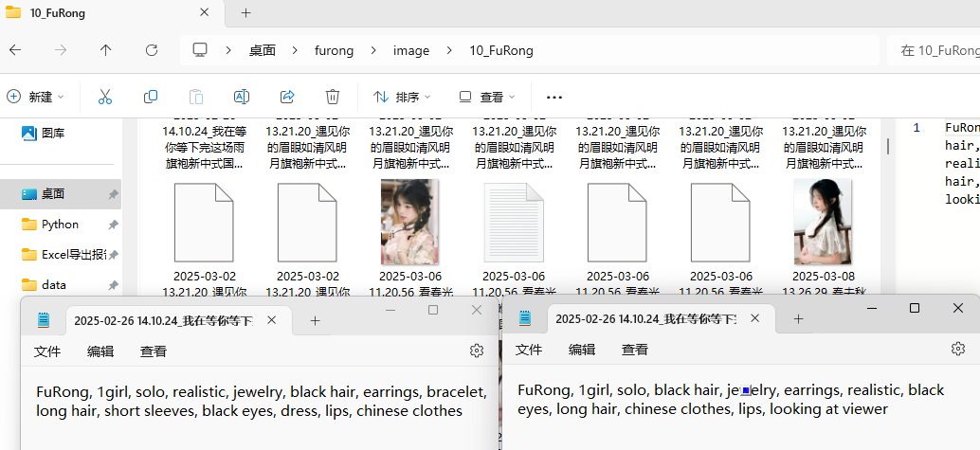Screen dimensions: 980x450
Task: Close the tab in right Notepad window
Action: 755,318
